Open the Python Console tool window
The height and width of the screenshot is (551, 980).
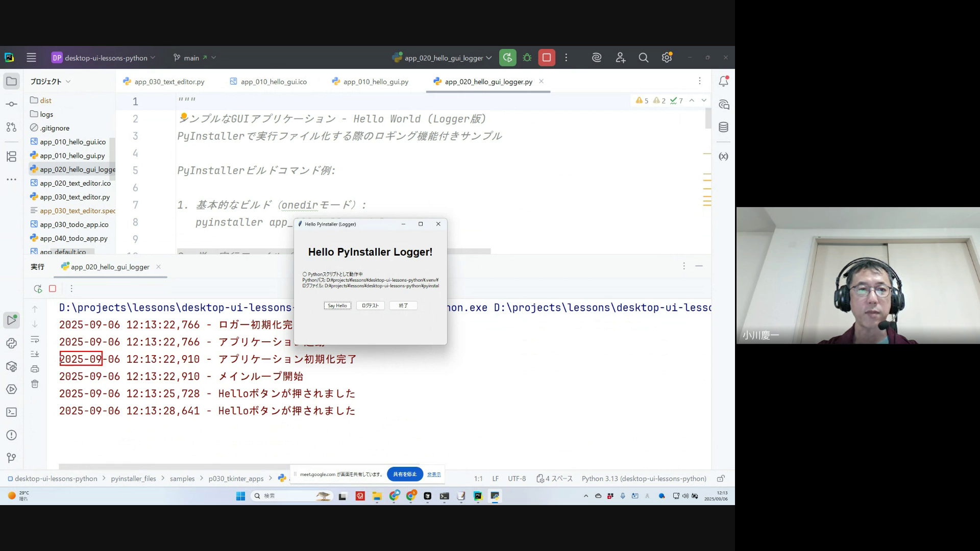coord(11,343)
